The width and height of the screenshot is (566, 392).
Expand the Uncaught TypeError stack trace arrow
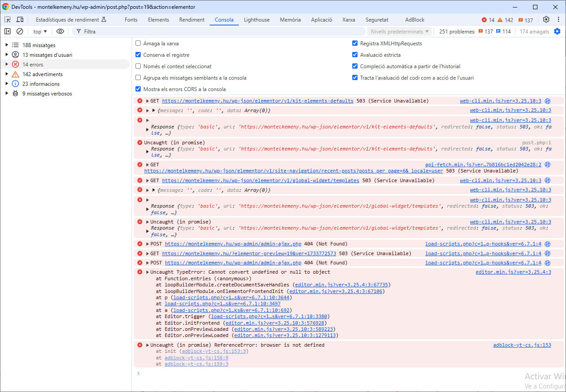pyautogui.click(x=147, y=272)
